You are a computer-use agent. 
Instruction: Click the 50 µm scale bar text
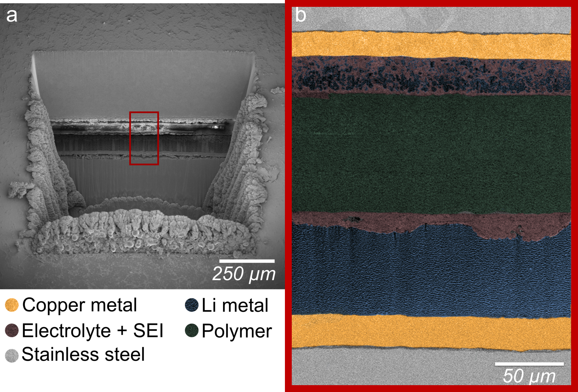click(529, 376)
